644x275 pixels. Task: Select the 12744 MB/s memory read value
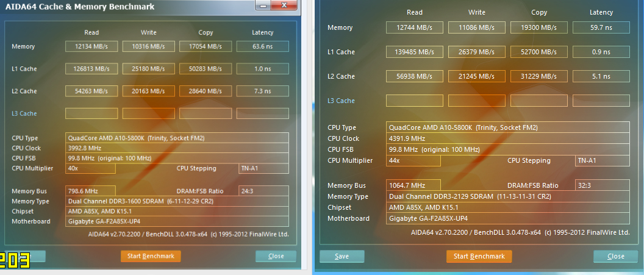[415, 27]
